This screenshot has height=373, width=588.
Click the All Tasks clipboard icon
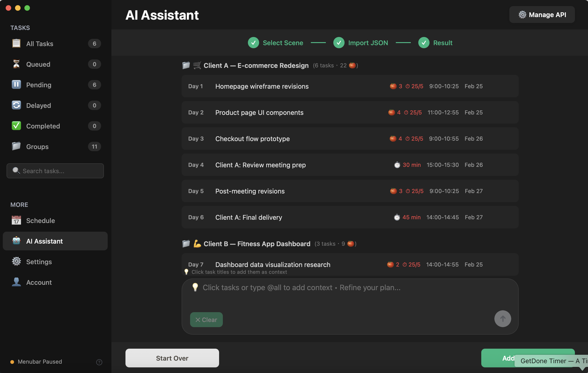16,44
